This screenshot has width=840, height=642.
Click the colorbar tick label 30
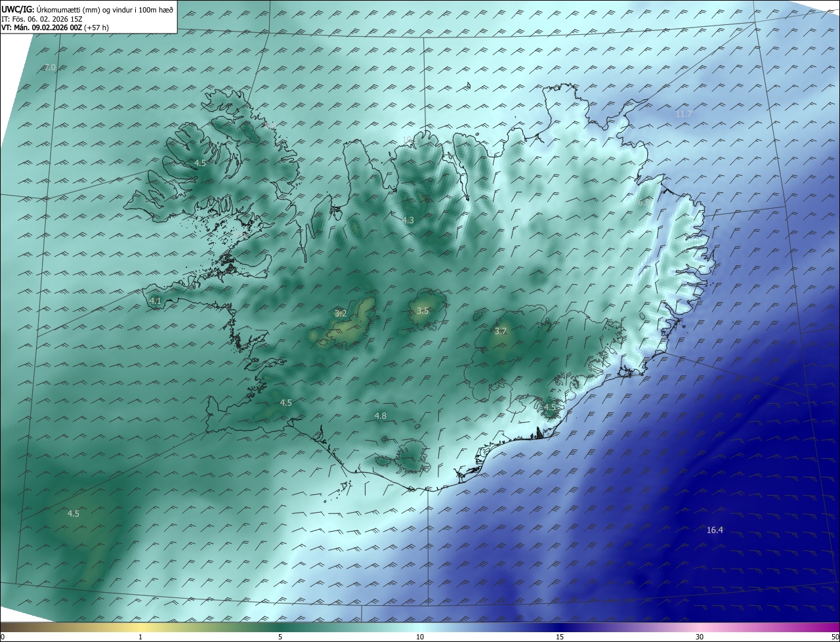700,637
